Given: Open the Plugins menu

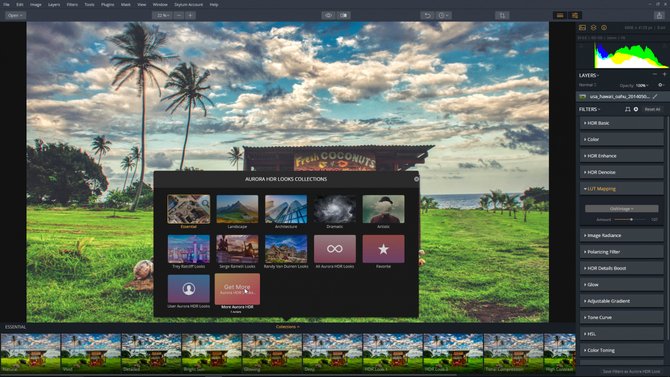Looking at the screenshot, I should coord(108,5).
